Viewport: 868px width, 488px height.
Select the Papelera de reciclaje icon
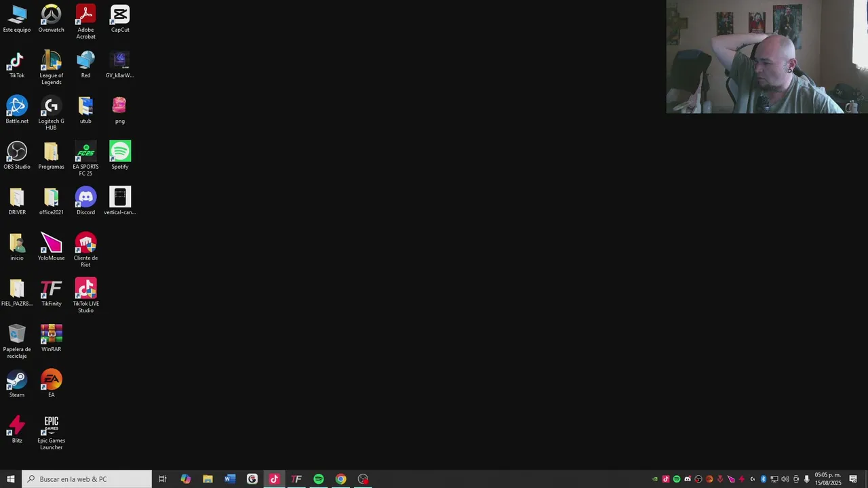[17, 342]
